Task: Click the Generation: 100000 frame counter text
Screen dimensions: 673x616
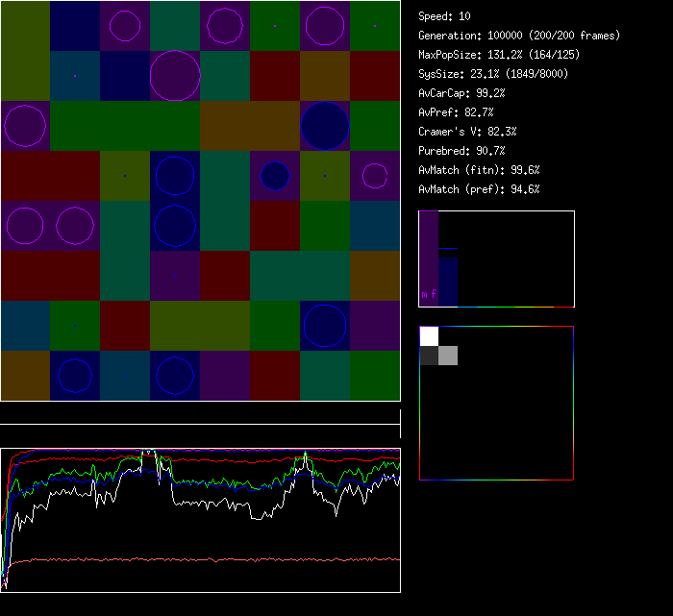Action: click(519, 36)
